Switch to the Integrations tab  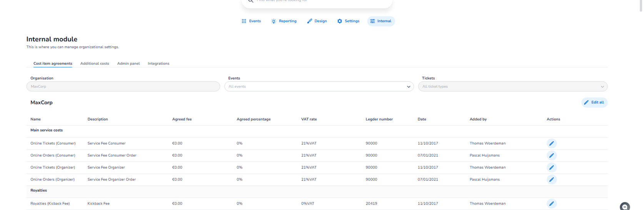tap(158, 63)
